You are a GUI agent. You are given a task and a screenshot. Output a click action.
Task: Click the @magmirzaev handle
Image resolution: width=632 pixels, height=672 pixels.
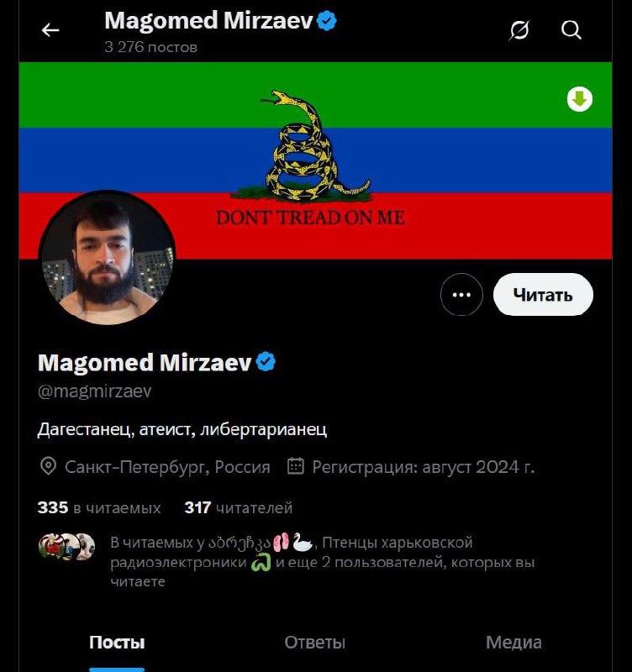(x=95, y=391)
